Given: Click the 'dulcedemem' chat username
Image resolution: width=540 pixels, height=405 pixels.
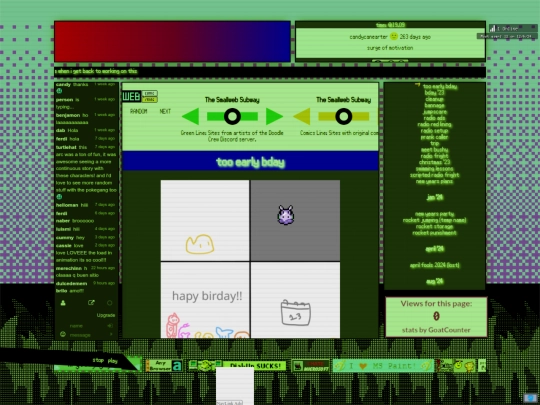Looking at the screenshot, I should click(71, 283).
